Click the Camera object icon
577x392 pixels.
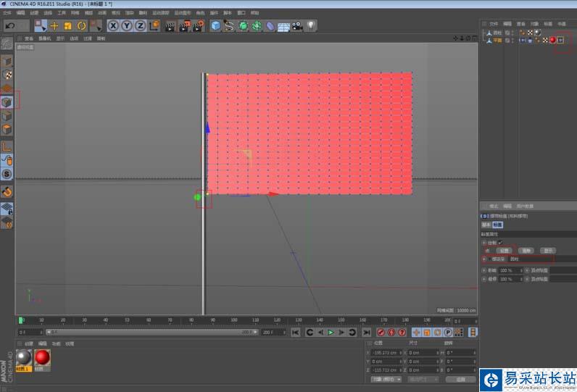pyautogui.click(x=296, y=26)
